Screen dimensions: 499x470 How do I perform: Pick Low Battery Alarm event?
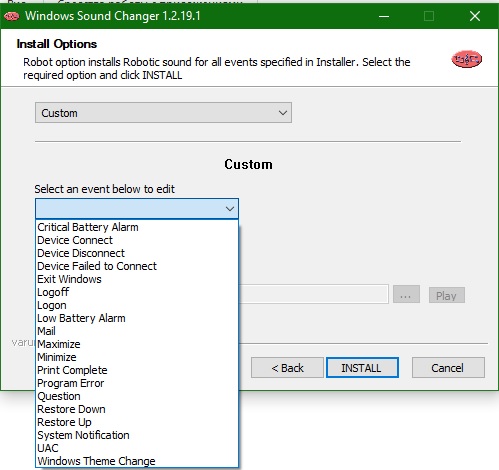click(x=137, y=318)
